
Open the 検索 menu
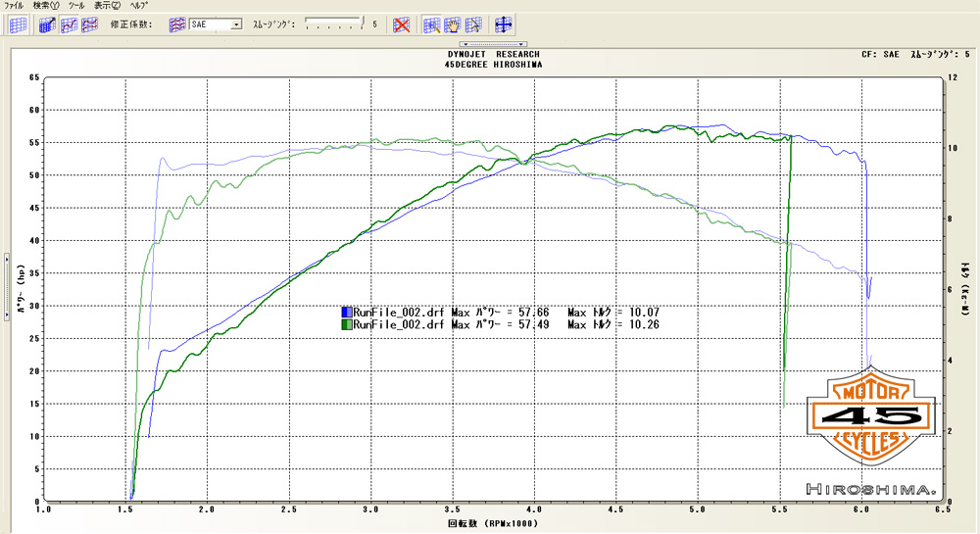click(46, 6)
